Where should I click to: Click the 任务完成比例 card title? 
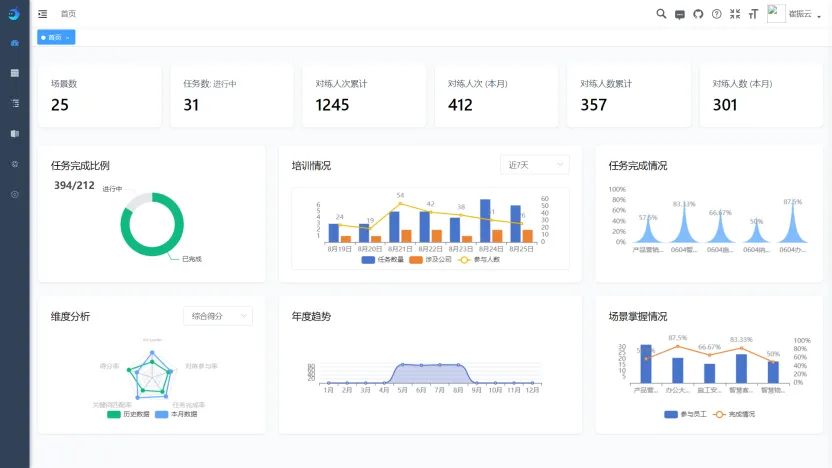(x=80, y=166)
